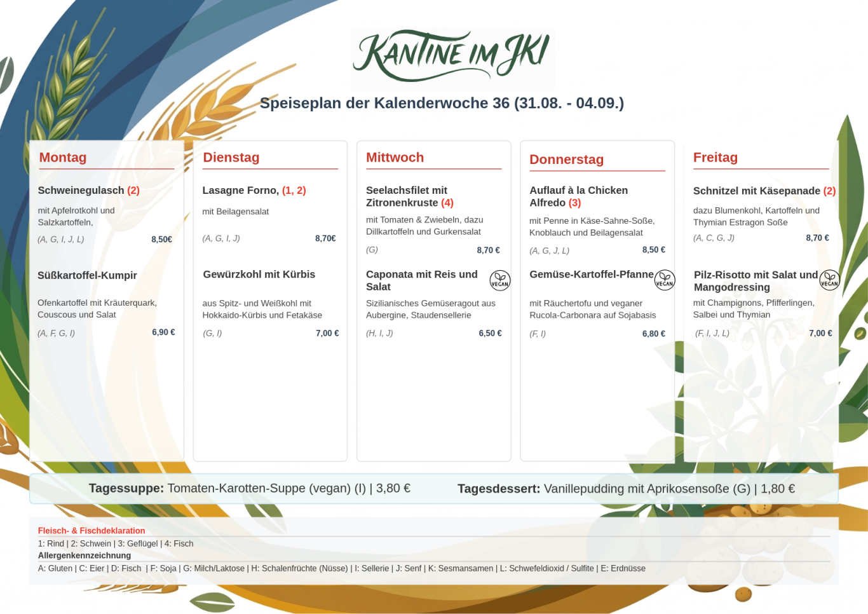Image resolution: width=868 pixels, height=614 pixels.
Task: Click Seelachsfilet mit Zitronenkruste title
Action: coord(410,196)
